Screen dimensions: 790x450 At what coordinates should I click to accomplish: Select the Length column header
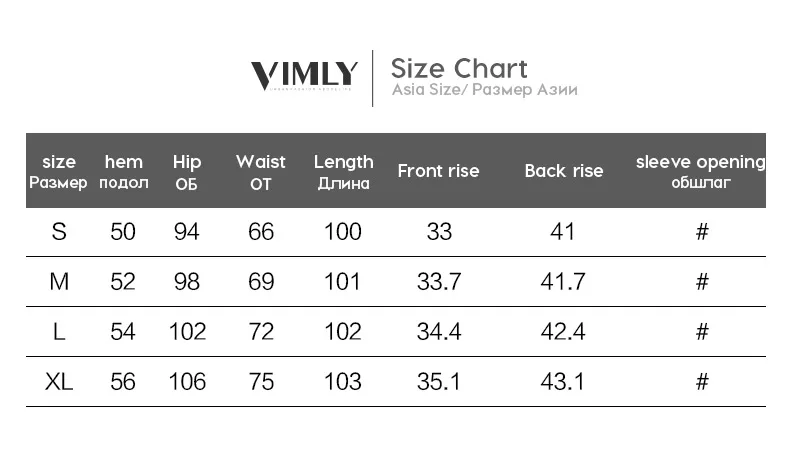[x=344, y=172]
